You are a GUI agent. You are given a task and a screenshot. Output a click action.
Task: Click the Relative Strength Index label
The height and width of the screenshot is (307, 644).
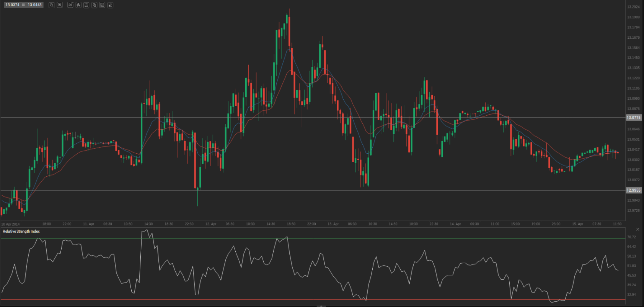click(21, 231)
